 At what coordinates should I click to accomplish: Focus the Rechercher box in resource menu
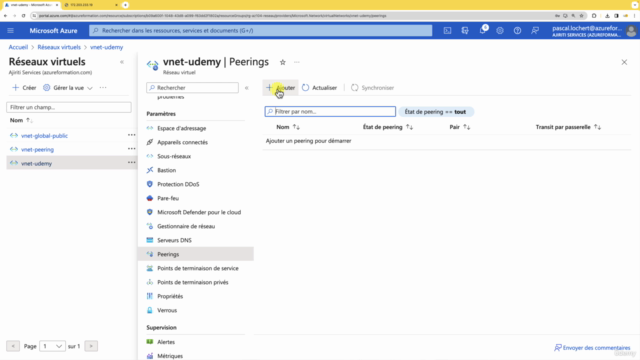[192, 88]
